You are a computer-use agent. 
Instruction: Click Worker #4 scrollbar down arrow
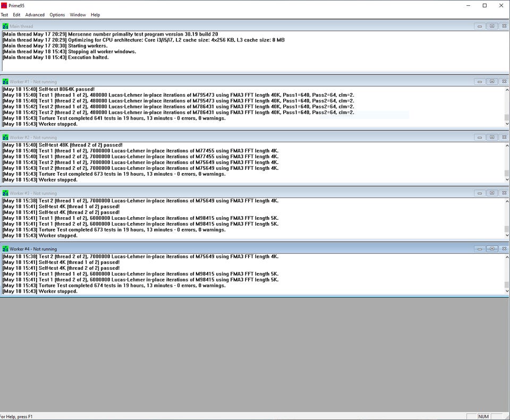click(506, 291)
